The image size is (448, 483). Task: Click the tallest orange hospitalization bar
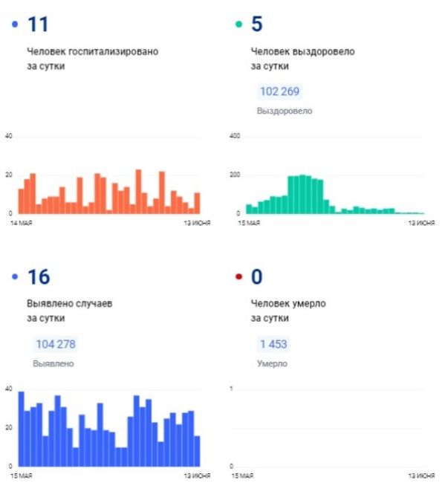pyautogui.click(x=138, y=192)
